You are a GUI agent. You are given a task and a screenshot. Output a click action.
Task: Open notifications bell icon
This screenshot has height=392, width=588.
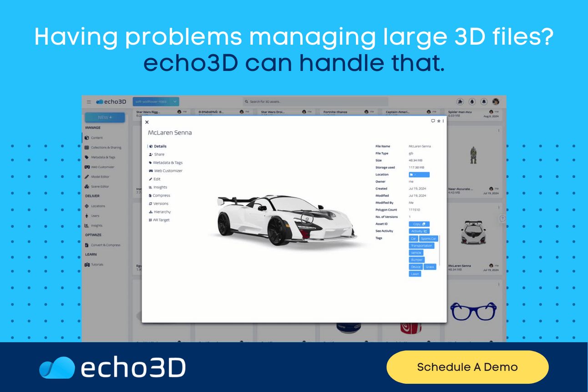pos(484,102)
